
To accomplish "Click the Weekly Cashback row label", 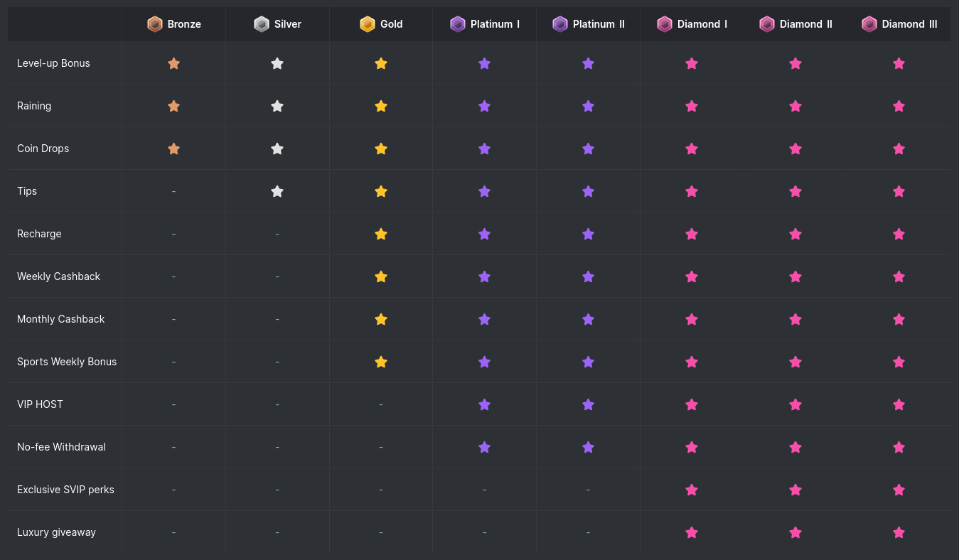I will 58,276.
